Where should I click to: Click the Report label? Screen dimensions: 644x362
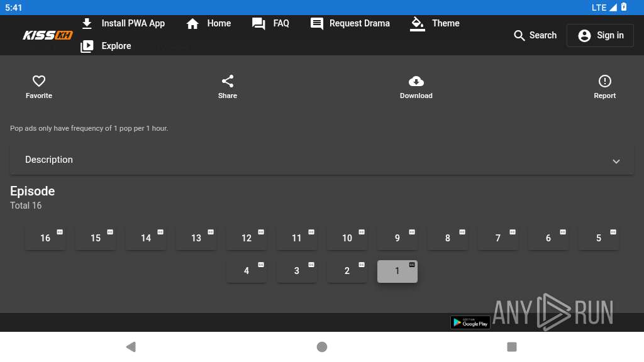click(604, 96)
